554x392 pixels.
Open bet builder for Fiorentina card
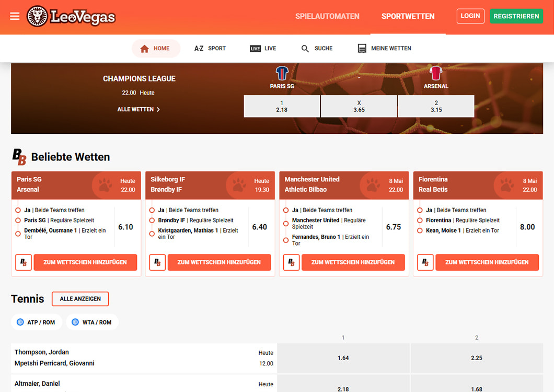coord(425,262)
